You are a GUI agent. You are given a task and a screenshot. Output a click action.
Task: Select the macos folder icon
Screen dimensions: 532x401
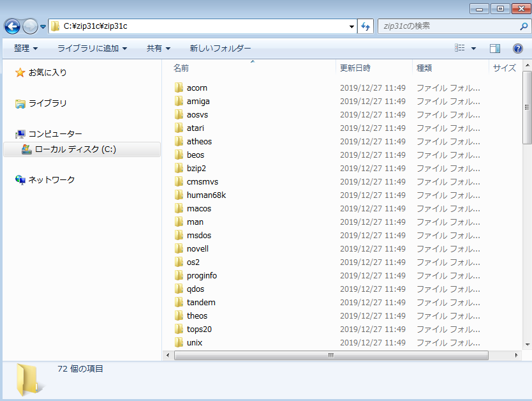point(179,208)
